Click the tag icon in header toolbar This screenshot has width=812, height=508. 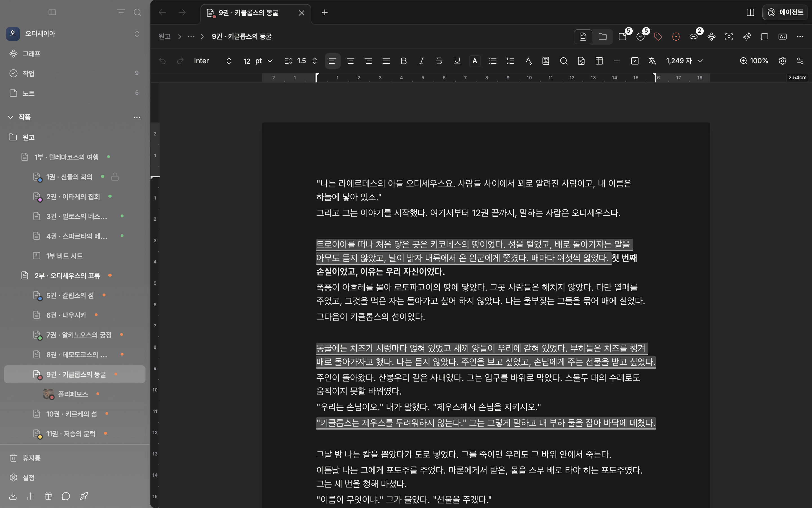click(x=658, y=37)
